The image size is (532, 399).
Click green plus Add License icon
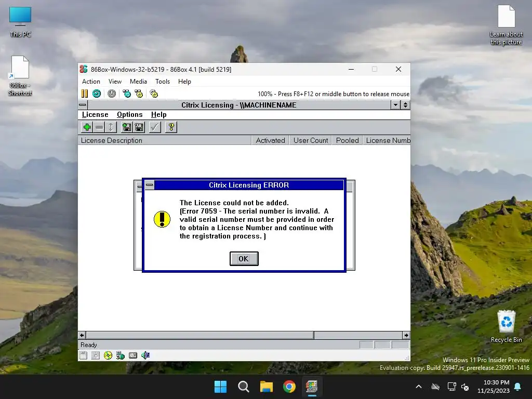pos(87,127)
